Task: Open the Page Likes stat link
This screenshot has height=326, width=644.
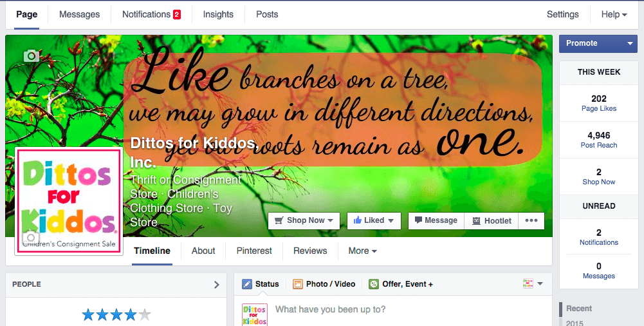Action: (599, 108)
